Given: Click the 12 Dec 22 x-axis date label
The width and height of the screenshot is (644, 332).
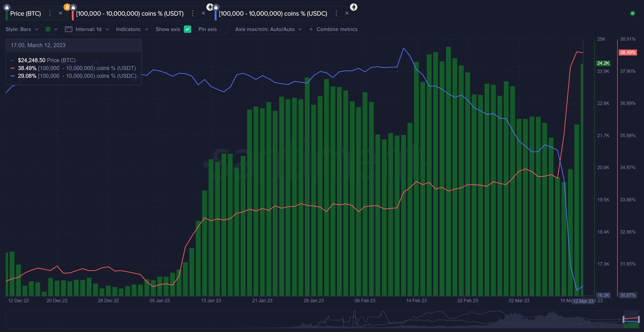Looking at the screenshot, I should [x=18, y=300].
